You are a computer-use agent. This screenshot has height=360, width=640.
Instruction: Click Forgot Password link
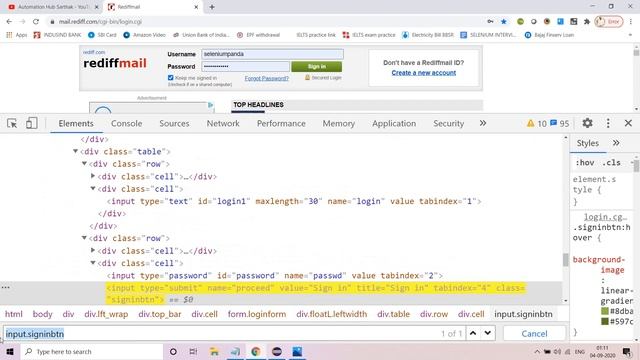(x=267, y=78)
